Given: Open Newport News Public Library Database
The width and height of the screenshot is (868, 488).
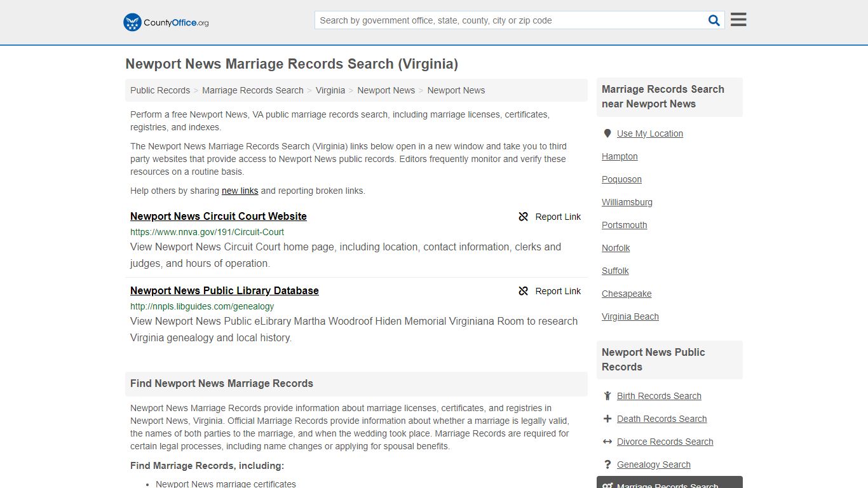Looking at the screenshot, I should (224, 290).
